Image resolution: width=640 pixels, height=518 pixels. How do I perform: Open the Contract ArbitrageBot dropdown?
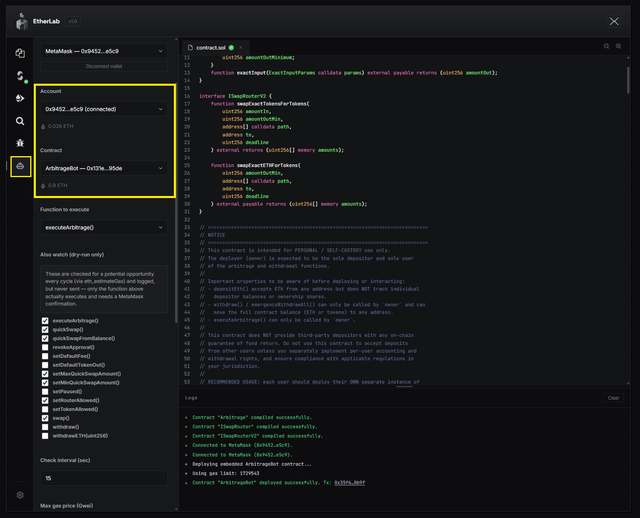coord(104,168)
